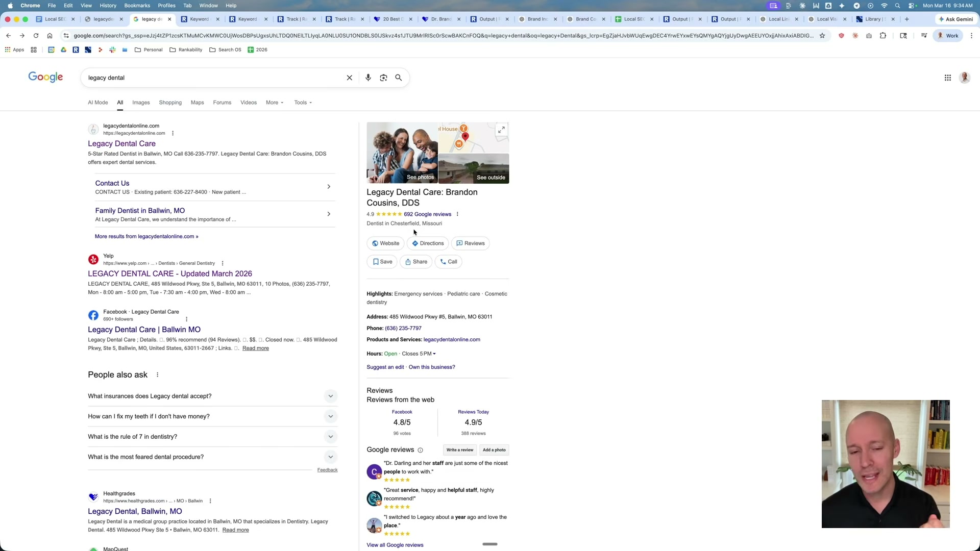Image resolution: width=980 pixels, height=551 pixels.
Task: Start voice search with the microphone icon
Action: [368, 78]
